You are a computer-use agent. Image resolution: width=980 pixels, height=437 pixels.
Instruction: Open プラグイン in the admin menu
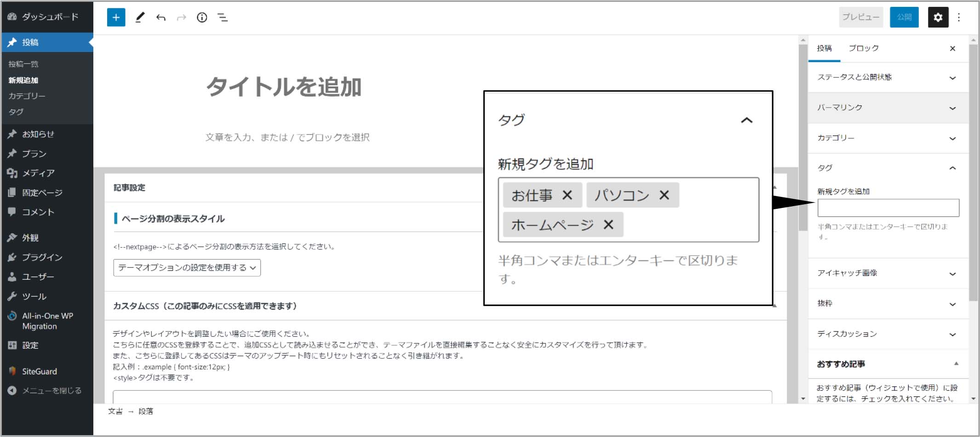(42, 257)
